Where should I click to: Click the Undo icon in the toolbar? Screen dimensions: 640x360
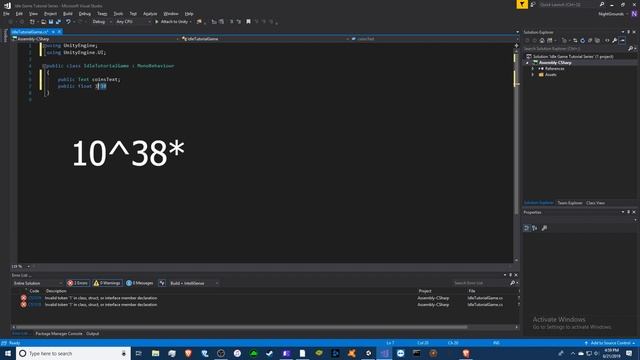coord(68,22)
